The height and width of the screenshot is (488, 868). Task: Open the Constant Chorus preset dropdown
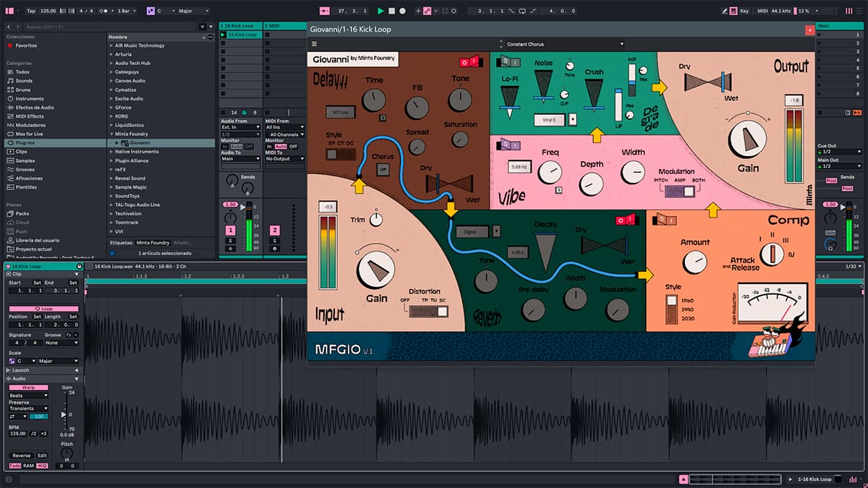pyautogui.click(x=564, y=44)
